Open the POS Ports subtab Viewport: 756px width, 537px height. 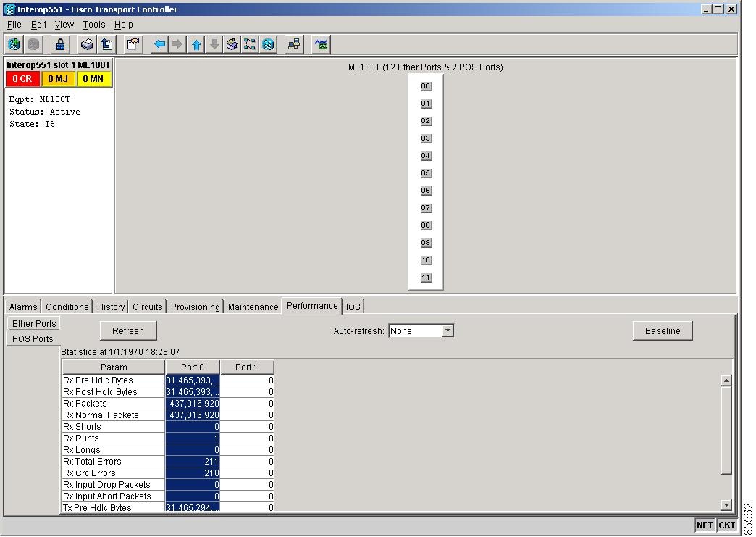tap(33, 338)
